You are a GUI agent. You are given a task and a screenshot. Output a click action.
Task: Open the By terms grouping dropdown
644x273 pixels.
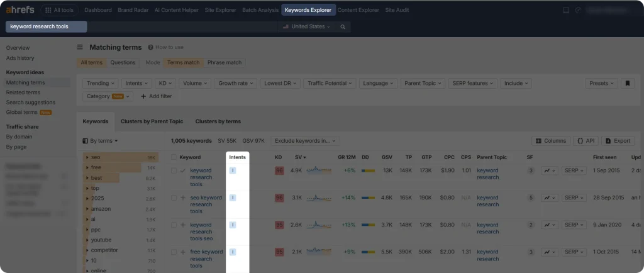(100, 141)
